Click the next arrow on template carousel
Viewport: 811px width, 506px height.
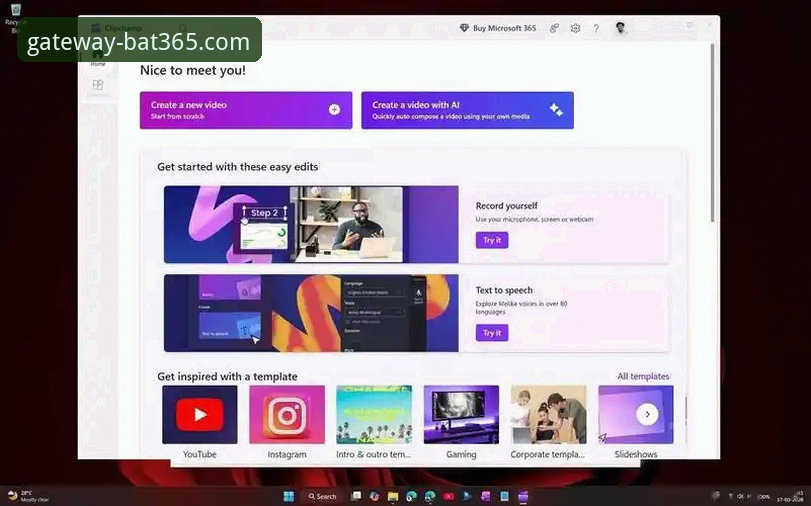647,414
